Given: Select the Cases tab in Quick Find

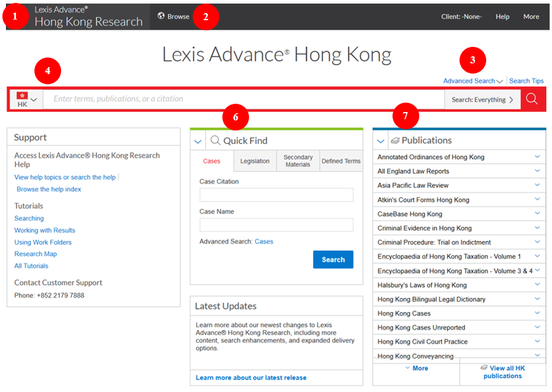Looking at the screenshot, I should [x=212, y=161].
